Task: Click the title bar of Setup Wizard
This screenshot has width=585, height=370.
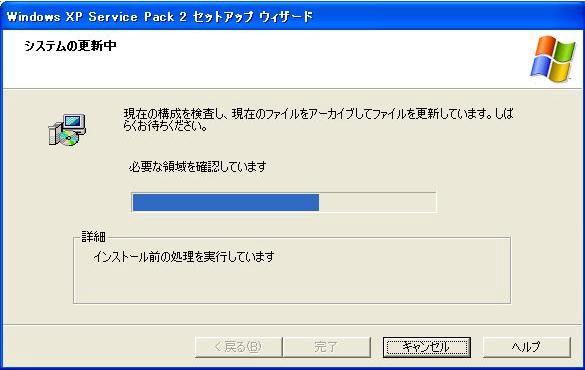Action: (x=292, y=16)
